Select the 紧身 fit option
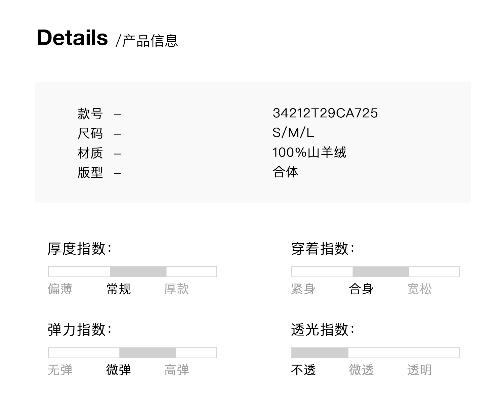 303,289
